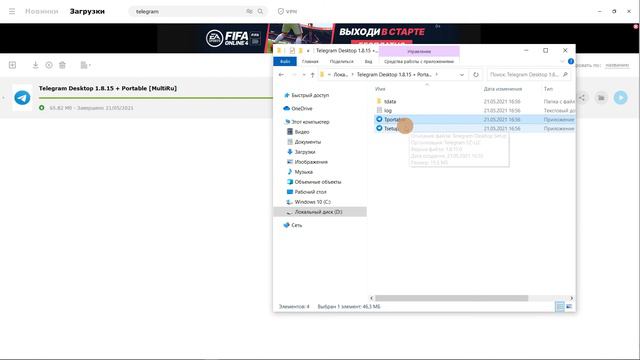Open the Рабочий стол folder

tap(310, 192)
